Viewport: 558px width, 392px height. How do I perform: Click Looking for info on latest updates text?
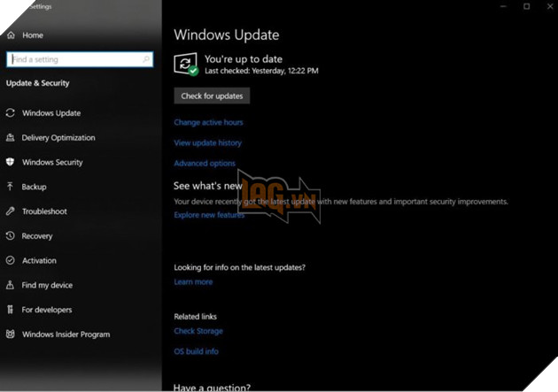239,267
